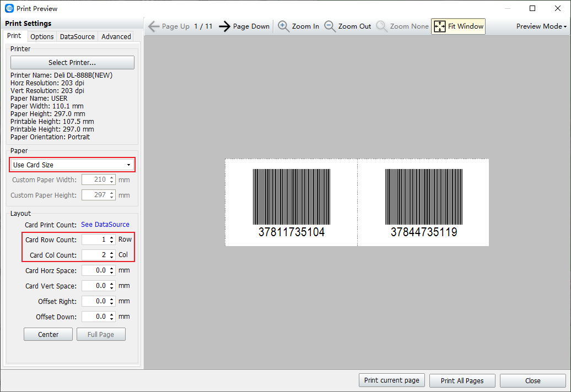Click the Select Printer button
Screen dimensions: 571x392
72,63
